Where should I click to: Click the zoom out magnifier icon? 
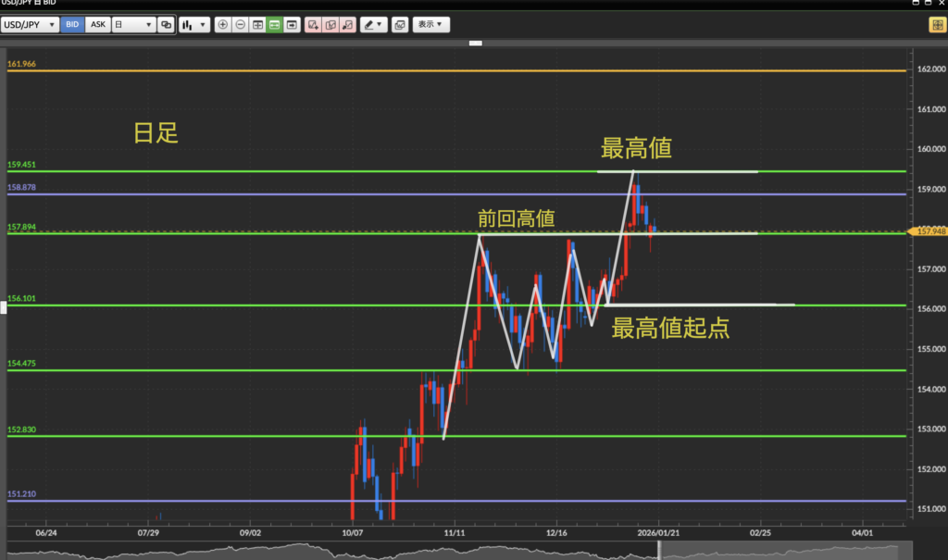coord(240,25)
